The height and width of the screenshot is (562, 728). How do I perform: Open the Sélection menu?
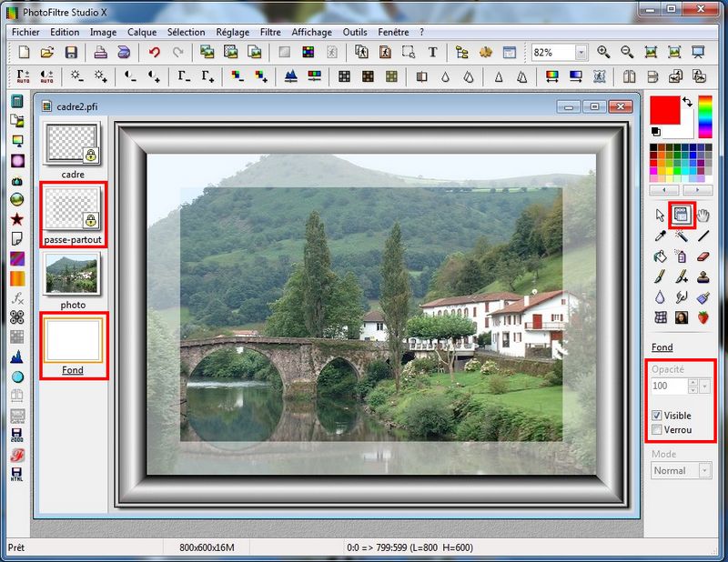(x=187, y=32)
